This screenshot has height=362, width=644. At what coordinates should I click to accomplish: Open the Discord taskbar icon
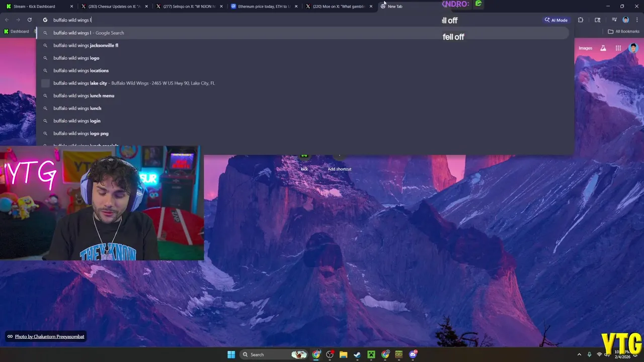pyautogui.click(x=413, y=354)
